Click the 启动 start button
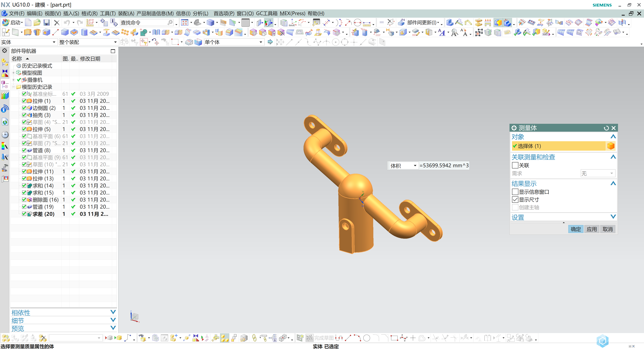The width and height of the screenshot is (644, 350). coord(12,23)
